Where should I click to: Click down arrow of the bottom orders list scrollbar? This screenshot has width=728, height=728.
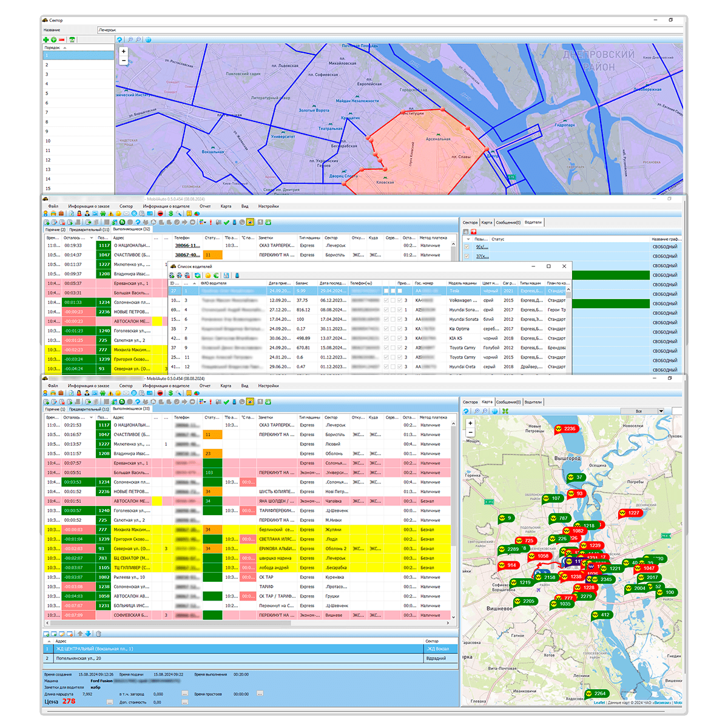tap(454, 618)
